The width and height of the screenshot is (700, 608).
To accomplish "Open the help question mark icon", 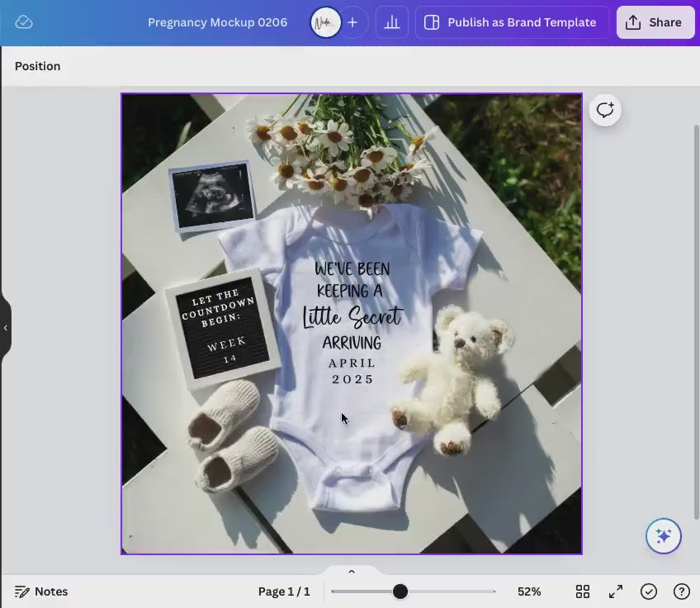I will [x=682, y=591].
